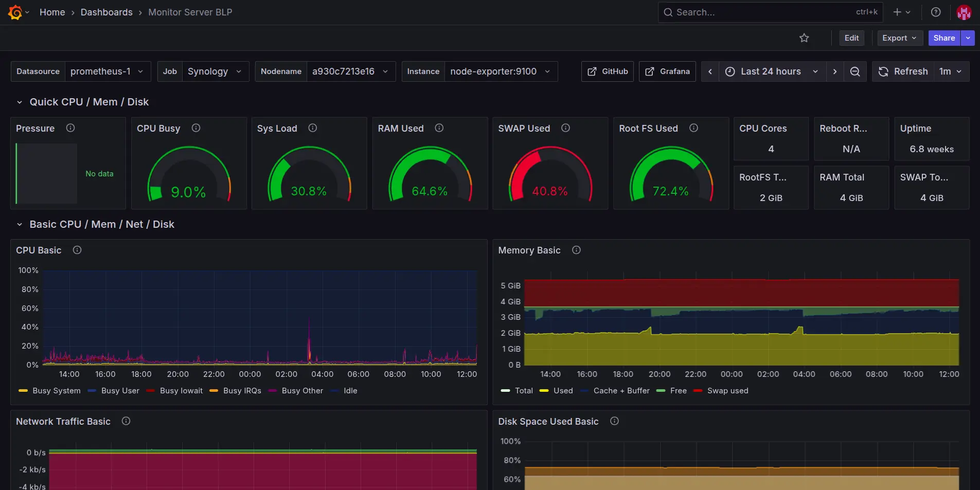Show SWAP Used panel info icon
The width and height of the screenshot is (980, 490).
(x=566, y=128)
